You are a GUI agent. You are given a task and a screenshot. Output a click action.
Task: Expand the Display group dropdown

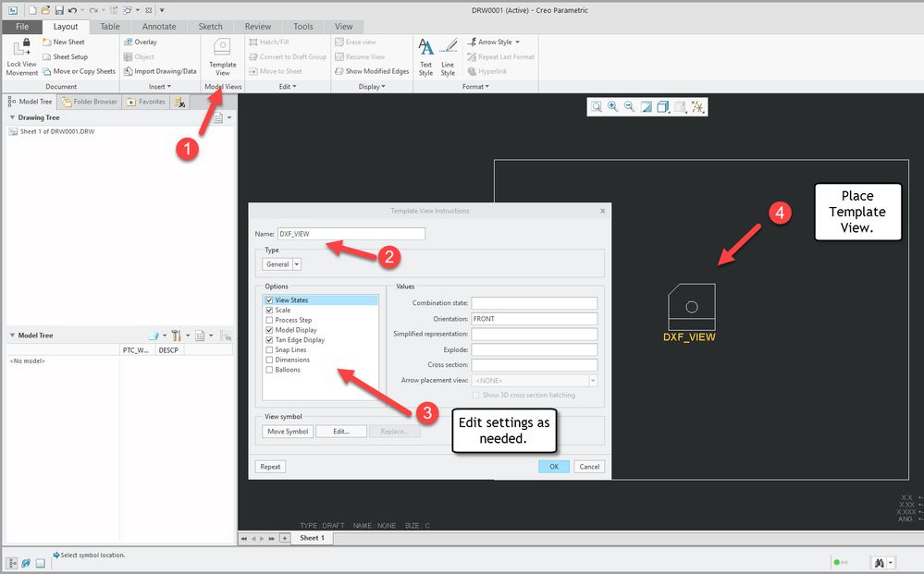pos(372,87)
